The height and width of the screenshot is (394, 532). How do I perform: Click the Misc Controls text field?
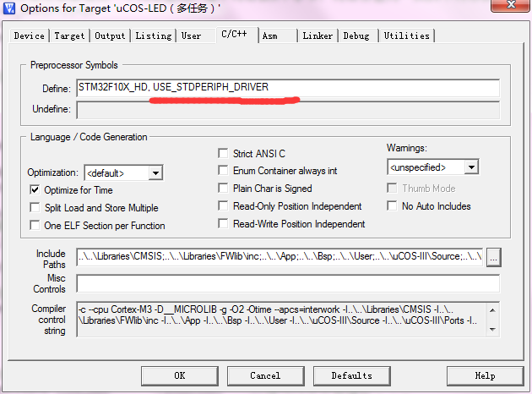(287, 283)
